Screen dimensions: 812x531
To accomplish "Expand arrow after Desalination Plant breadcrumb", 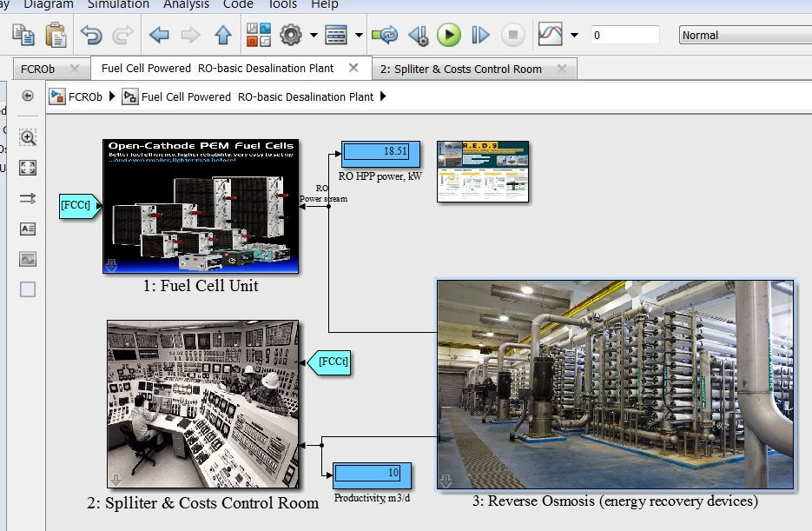I will pos(383,96).
